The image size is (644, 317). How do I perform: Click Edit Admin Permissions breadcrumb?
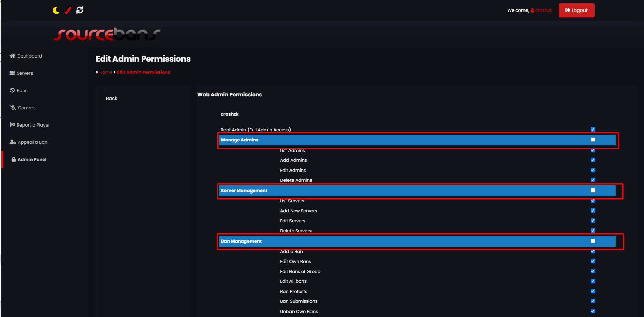coord(144,72)
